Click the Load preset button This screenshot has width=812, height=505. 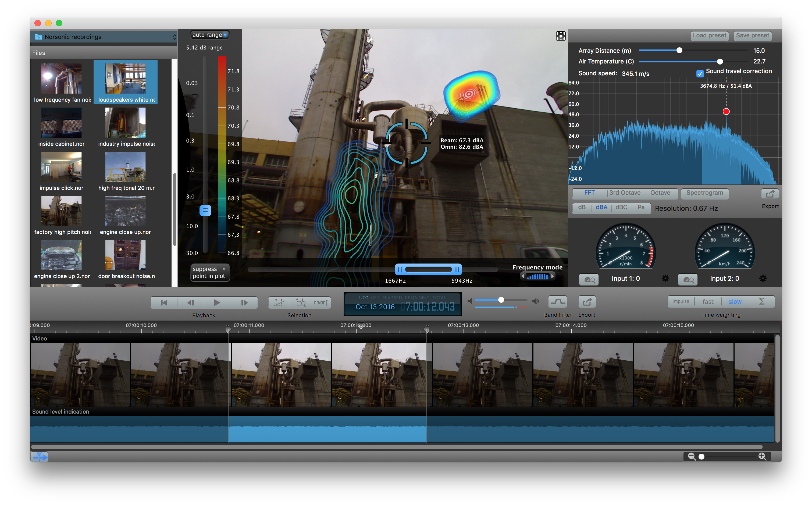(710, 35)
